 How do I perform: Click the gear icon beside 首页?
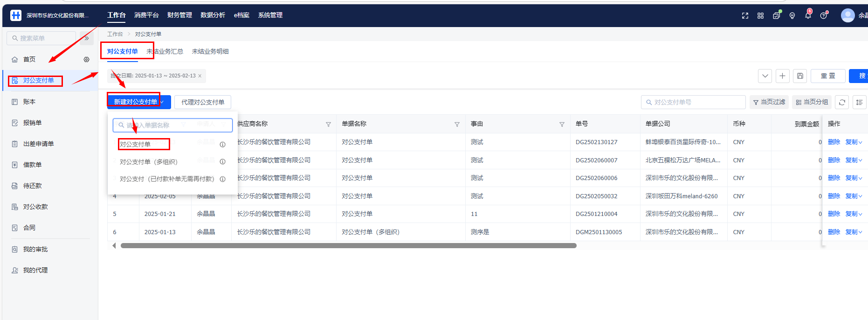pyautogui.click(x=86, y=59)
